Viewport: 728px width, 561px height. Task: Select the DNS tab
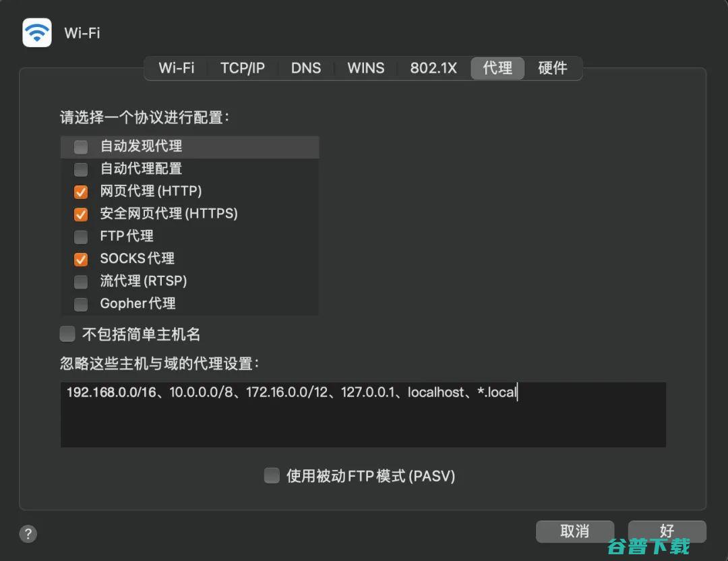(x=306, y=68)
